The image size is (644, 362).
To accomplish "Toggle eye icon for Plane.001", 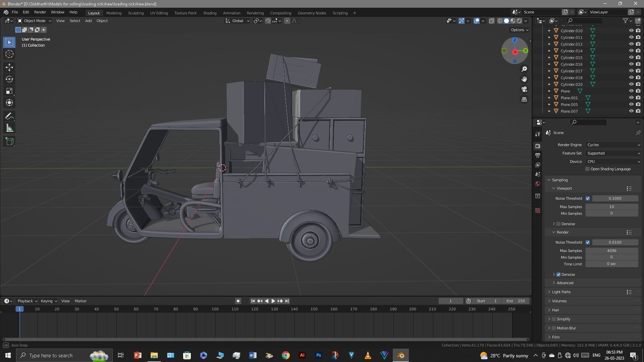I will [x=631, y=98].
